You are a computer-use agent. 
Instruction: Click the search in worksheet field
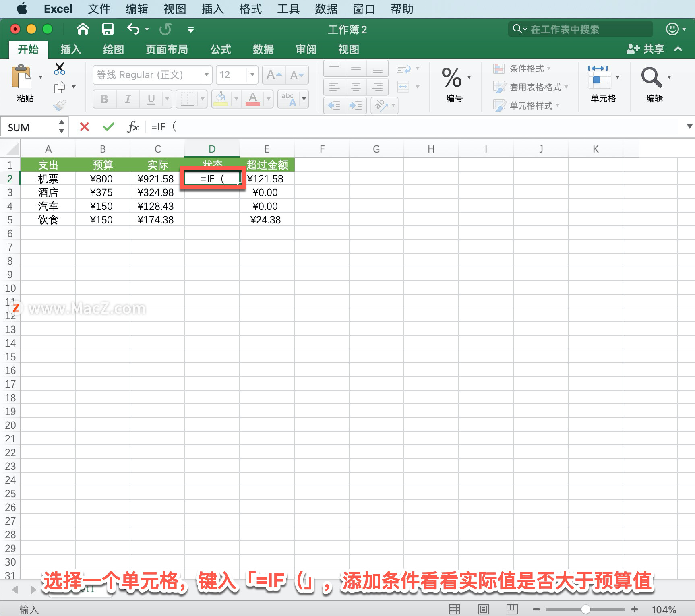point(581,29)
